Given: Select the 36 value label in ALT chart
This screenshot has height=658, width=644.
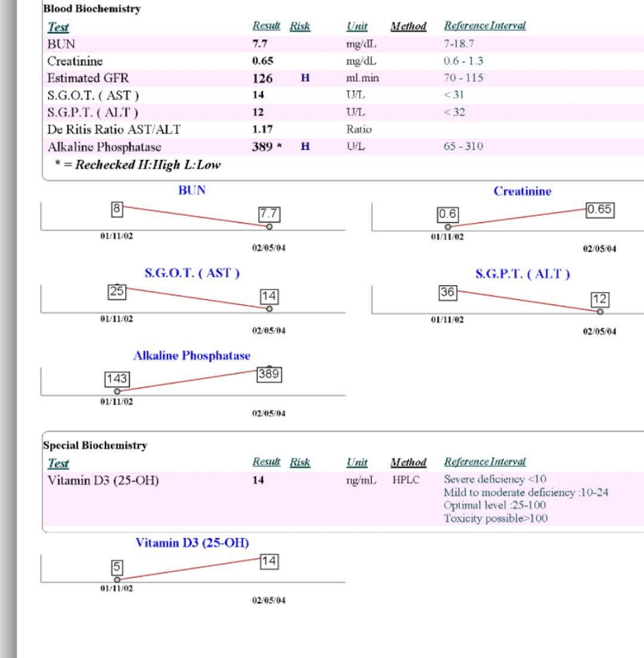Looking at the screenshot, I should [x=447, y=292].
